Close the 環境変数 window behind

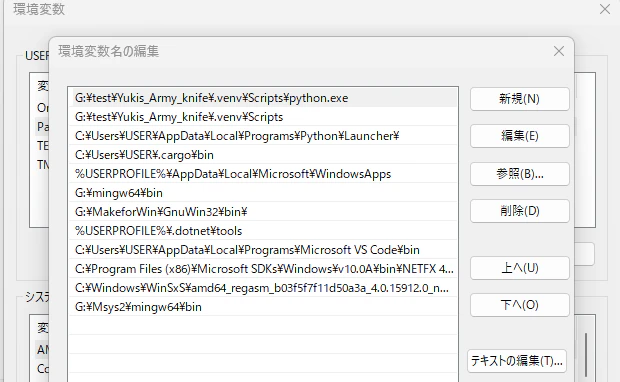605,9
